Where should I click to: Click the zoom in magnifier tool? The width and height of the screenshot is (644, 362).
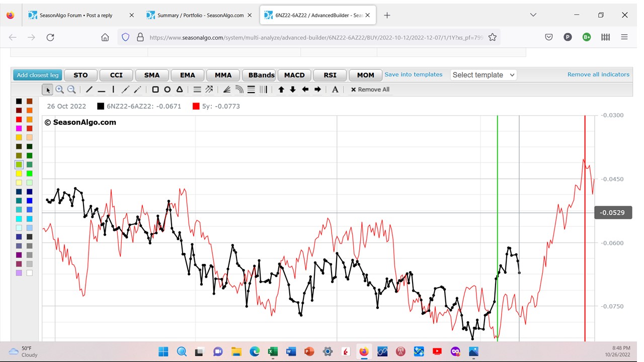(x=59, y=89)
